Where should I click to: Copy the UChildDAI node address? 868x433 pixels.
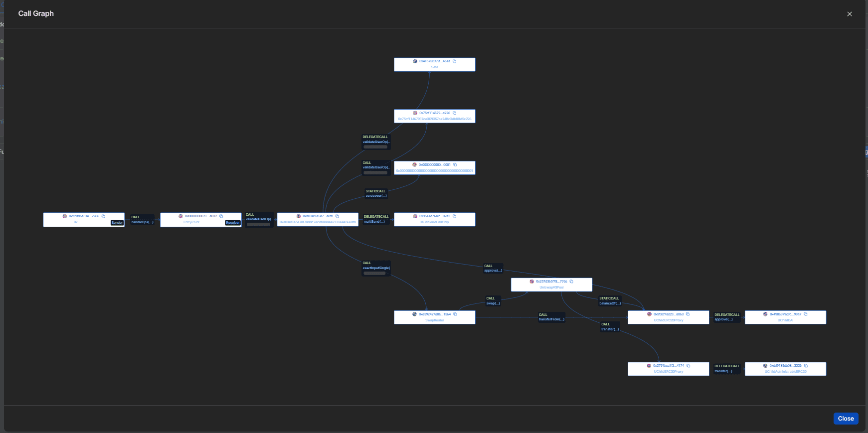coord(806,314)
